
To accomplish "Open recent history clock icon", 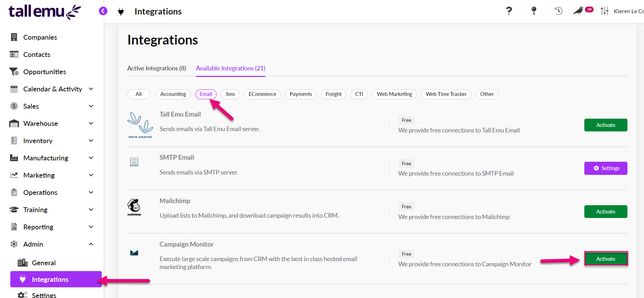I will (x=558, y=11).
